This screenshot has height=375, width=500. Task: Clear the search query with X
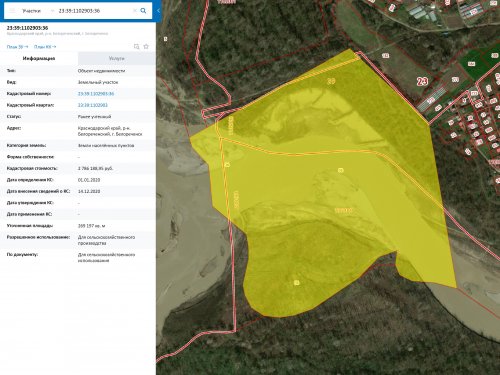(135, 11)
